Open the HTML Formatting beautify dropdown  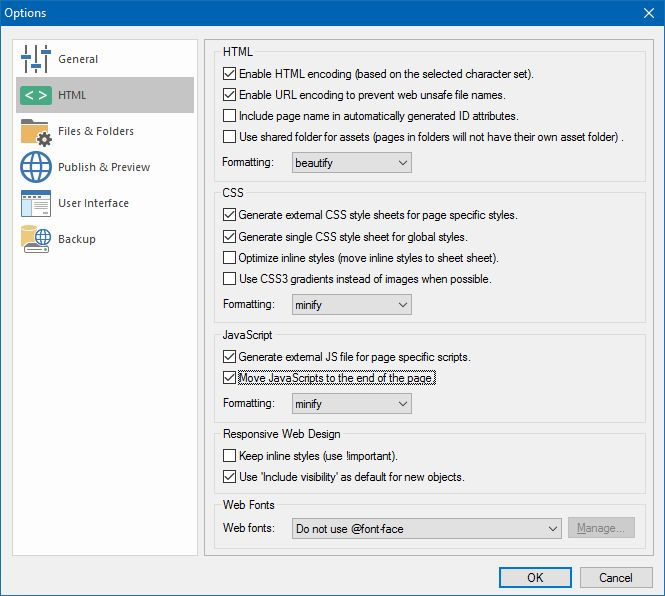(x=352, y=163)
